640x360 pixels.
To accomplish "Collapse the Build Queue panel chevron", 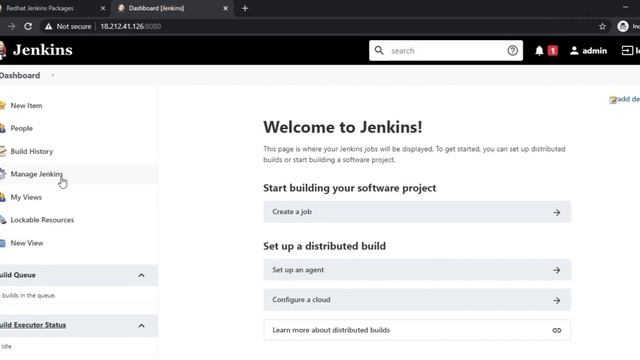I will (141, 276).
